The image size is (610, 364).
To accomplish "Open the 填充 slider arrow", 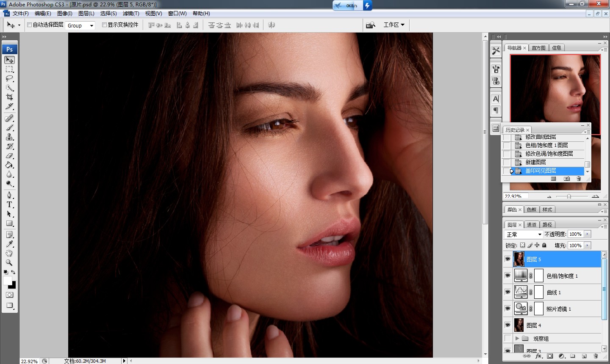I will click(x=587, y=245).
